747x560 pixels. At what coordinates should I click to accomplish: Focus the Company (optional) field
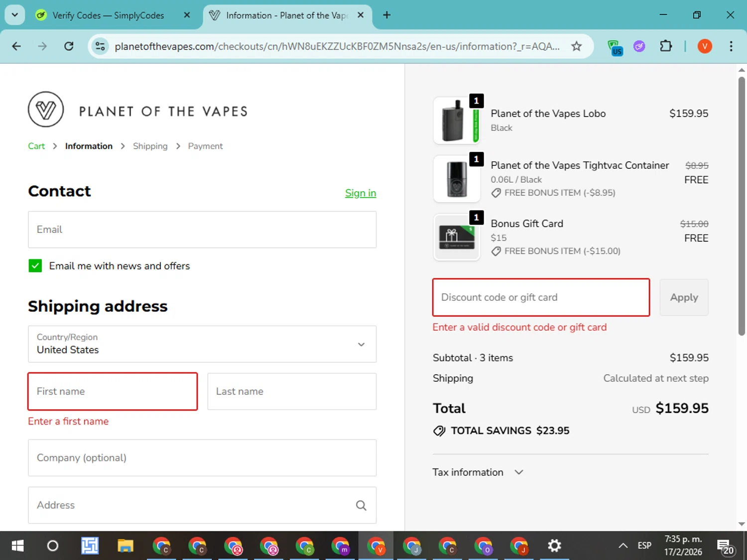pyautogui.click(x=202, y=457)
